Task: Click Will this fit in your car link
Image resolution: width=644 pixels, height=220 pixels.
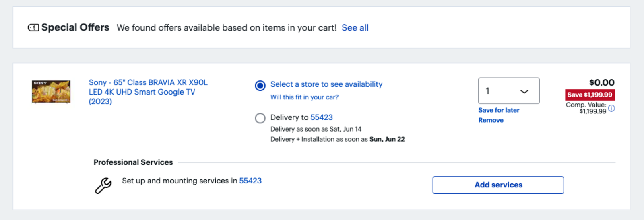Action: click(304, 97)
